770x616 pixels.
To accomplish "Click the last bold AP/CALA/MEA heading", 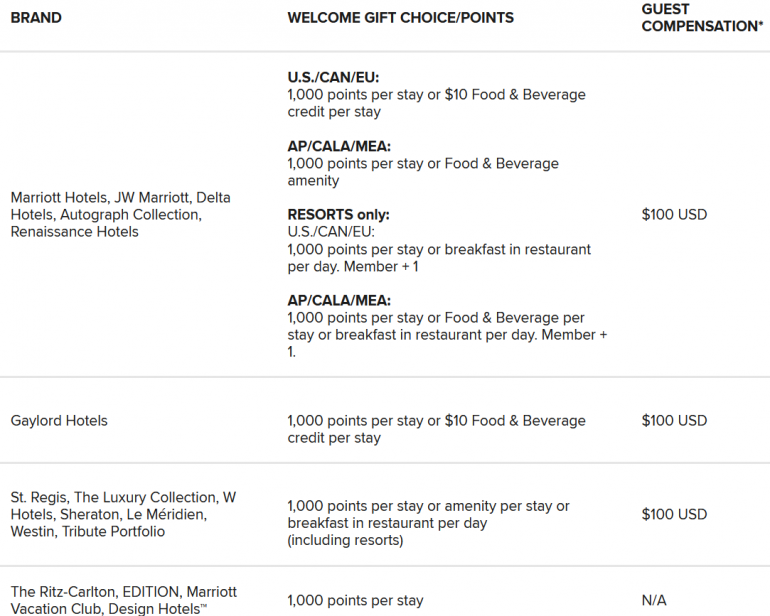I will pos(338,300).
